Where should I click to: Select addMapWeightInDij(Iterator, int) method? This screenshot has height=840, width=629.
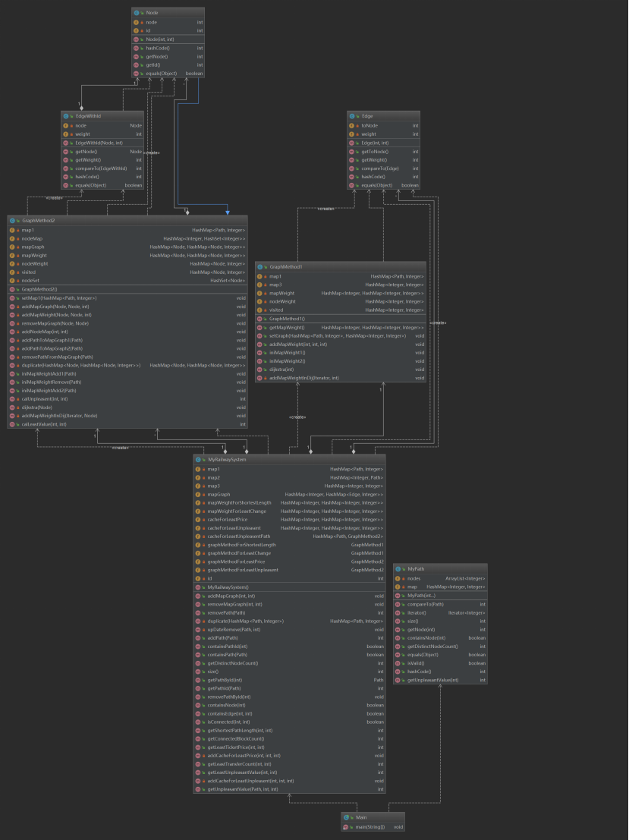tap(341, 378)
